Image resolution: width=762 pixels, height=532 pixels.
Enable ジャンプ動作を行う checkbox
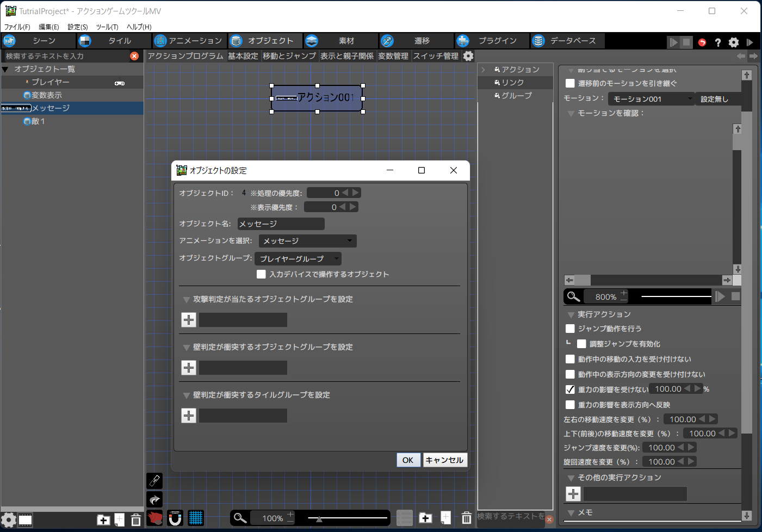click(x=570, y=329)
